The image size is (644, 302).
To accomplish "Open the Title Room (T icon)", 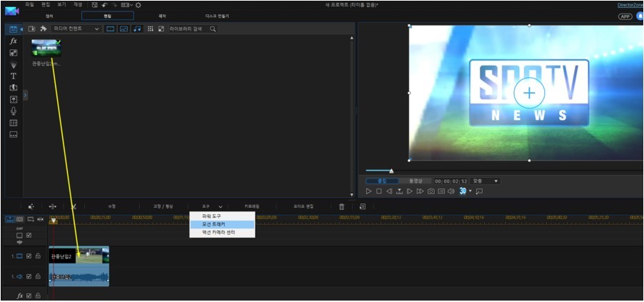I will (x=14, y=76).
